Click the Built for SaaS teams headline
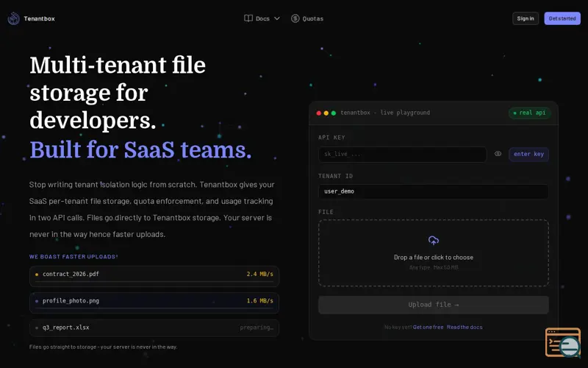 [140, 149]
